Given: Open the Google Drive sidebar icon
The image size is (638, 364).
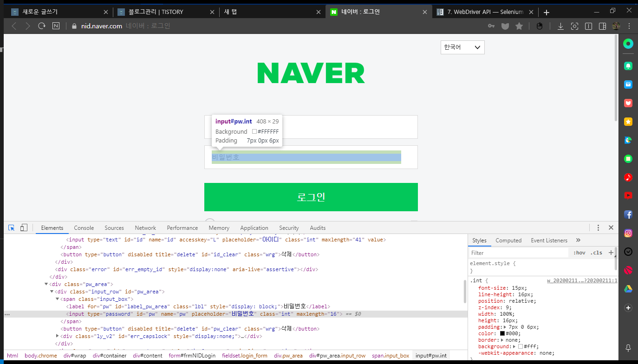Looking at the screenshot, I should (628, 289).
